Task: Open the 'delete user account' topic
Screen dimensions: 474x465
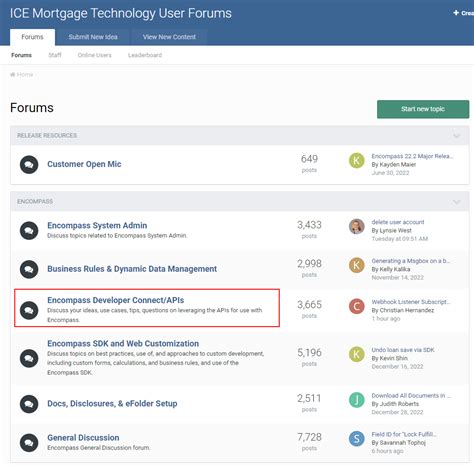Action: tap(398, 222)
